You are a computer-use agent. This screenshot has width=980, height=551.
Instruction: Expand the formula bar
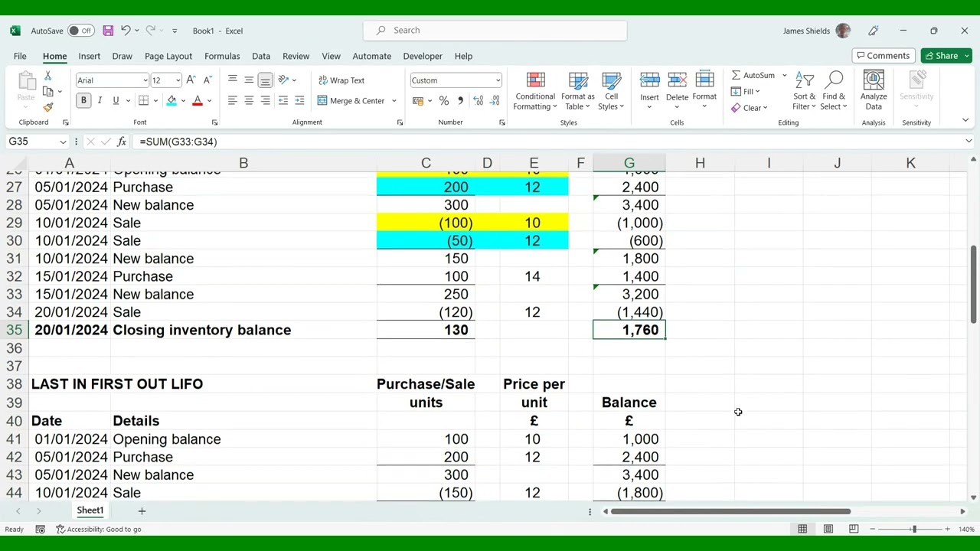[969, 142]
